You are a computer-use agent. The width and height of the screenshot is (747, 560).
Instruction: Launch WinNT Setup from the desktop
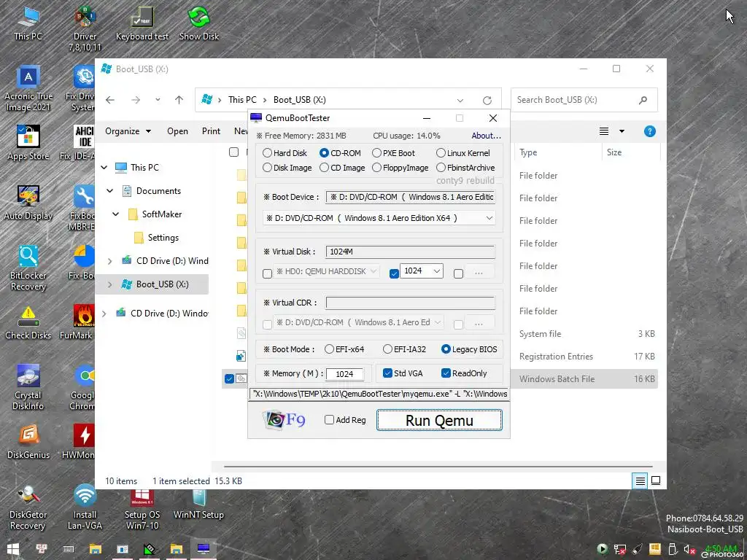coord(198,505)
